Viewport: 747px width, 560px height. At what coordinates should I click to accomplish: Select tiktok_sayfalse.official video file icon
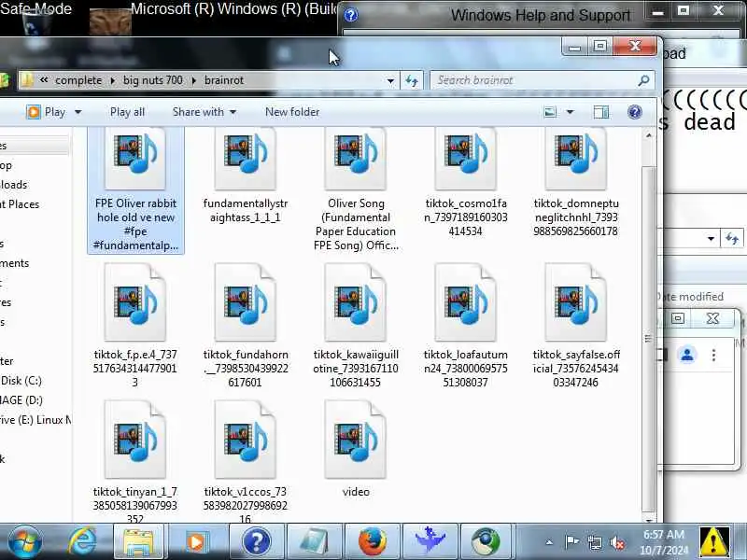point(575,301)
